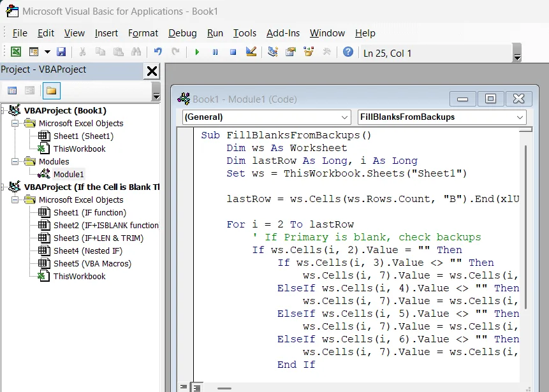549x392 pixels.
Task: Select Sheet1 (Sheet1) in project tree
Action: tap(84, 136)
